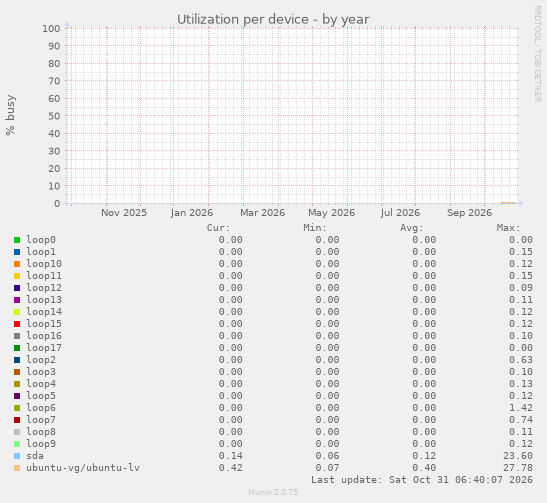Select the loop6 legend label
547x503 pixels.
click(x=41, y=408)
